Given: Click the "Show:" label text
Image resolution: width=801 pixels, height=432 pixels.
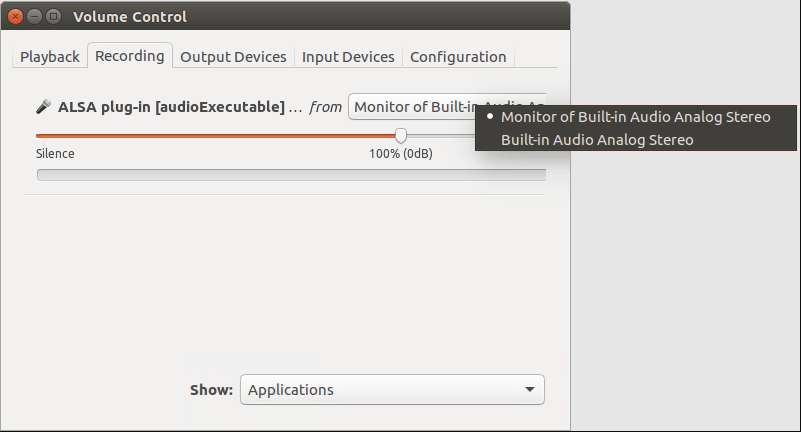Looking at the screenshot, I should pos(211,390).
